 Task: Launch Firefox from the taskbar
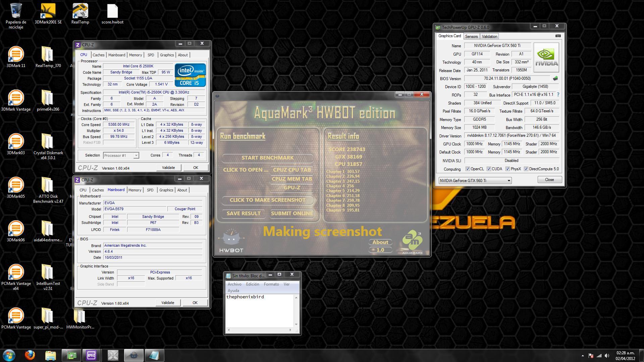30,355
